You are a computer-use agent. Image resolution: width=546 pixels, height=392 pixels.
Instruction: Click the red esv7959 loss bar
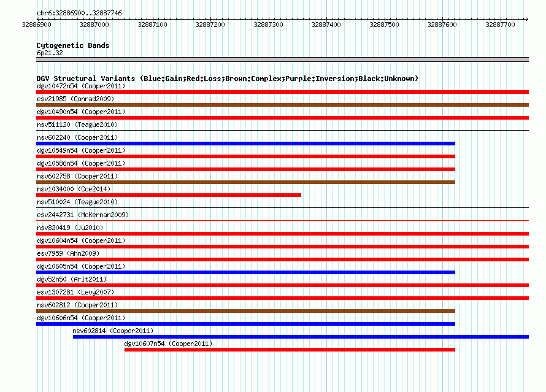[x=282, y=259]
